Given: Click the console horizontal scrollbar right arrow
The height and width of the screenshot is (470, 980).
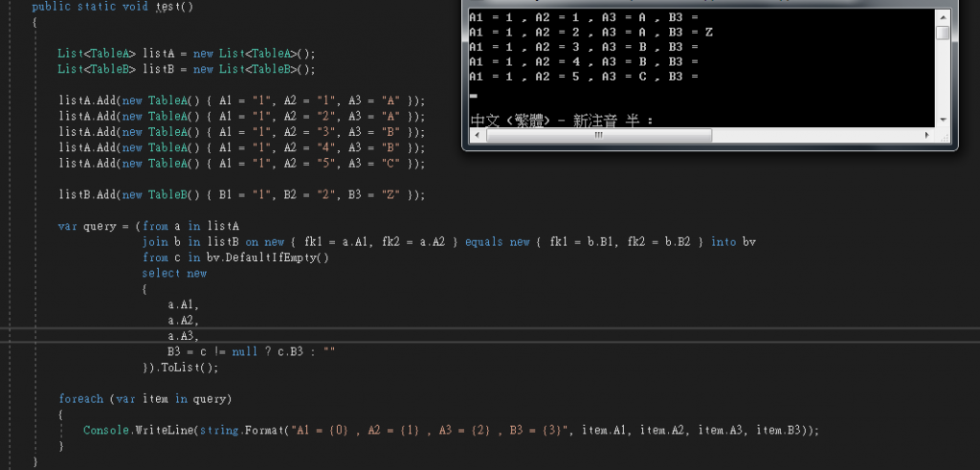Looking at the screenshot, I should pyautogui.click(x=927, y=135).
